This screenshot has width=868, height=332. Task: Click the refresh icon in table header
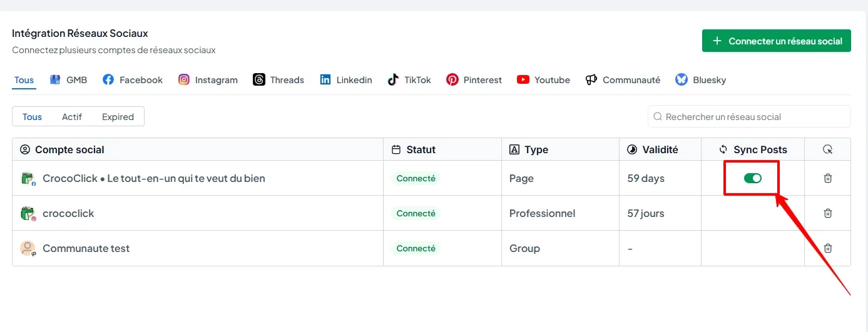pos(827,149)
